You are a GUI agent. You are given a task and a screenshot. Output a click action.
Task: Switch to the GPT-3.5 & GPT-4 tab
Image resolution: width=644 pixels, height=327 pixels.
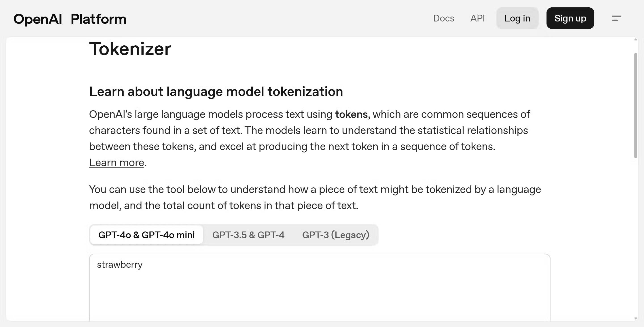tap(248, 235)
